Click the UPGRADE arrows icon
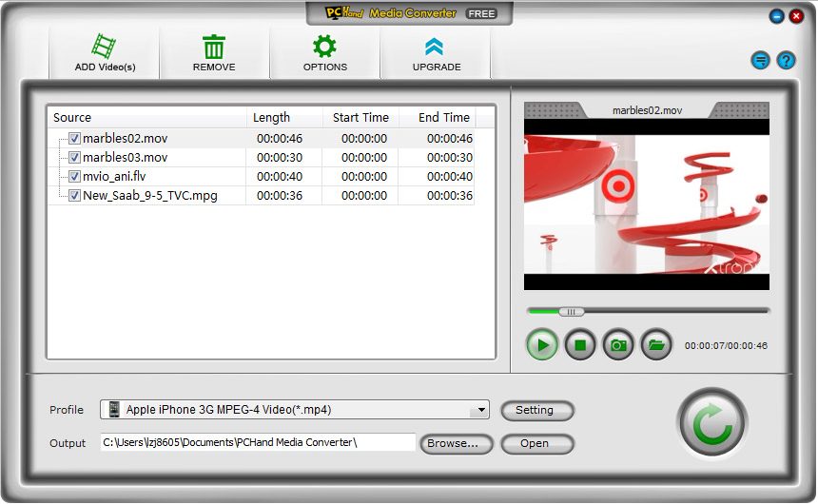The image size is (818, 504). point(436,47)
